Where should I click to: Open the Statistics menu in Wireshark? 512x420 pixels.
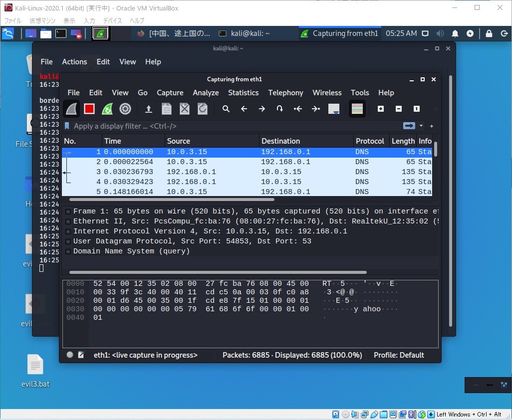coord(243,93)
